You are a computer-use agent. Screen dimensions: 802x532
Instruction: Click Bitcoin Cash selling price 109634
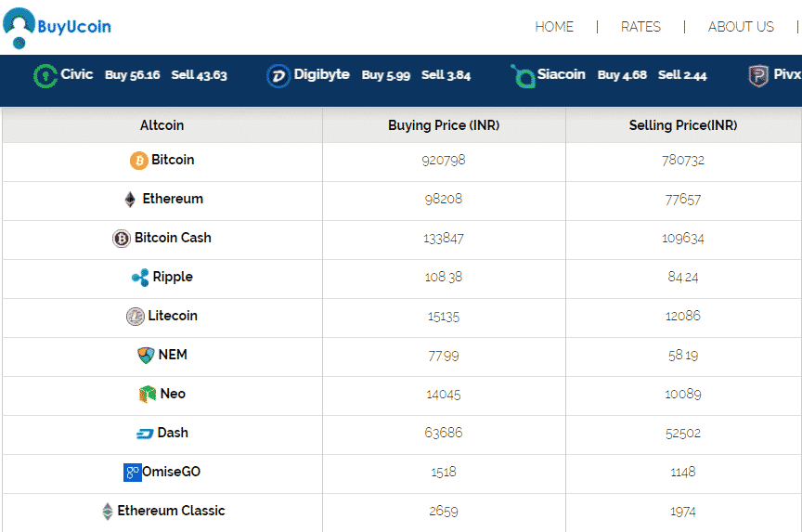pos(683,239)
